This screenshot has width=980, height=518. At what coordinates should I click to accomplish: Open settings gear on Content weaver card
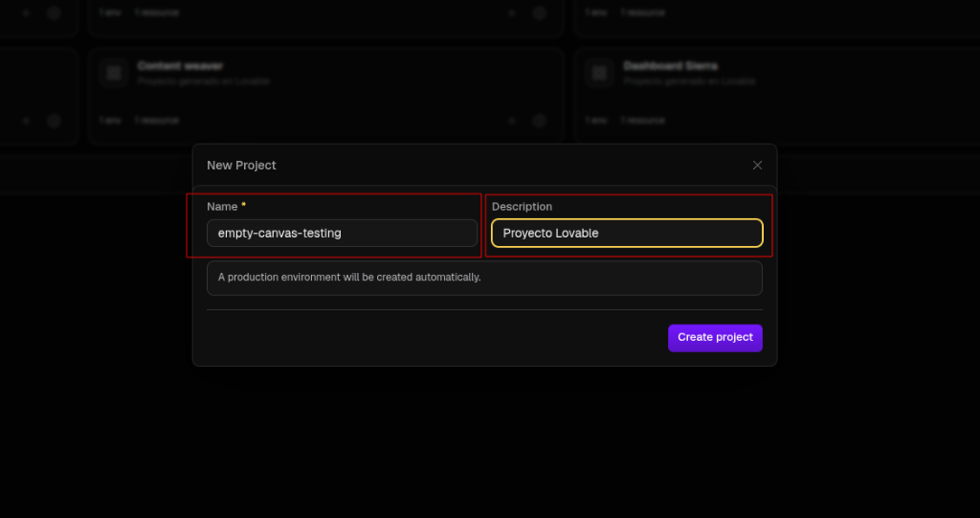coord(540,120)
